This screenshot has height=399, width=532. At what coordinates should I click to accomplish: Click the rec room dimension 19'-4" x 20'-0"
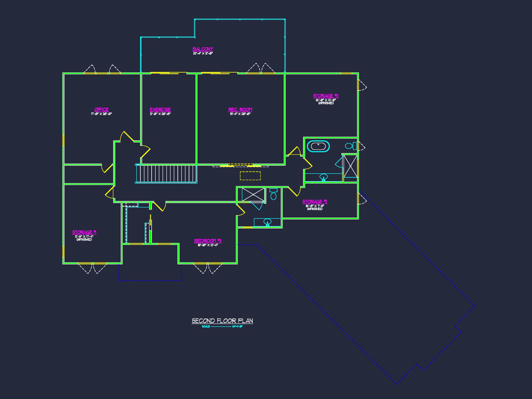(240, 114)
